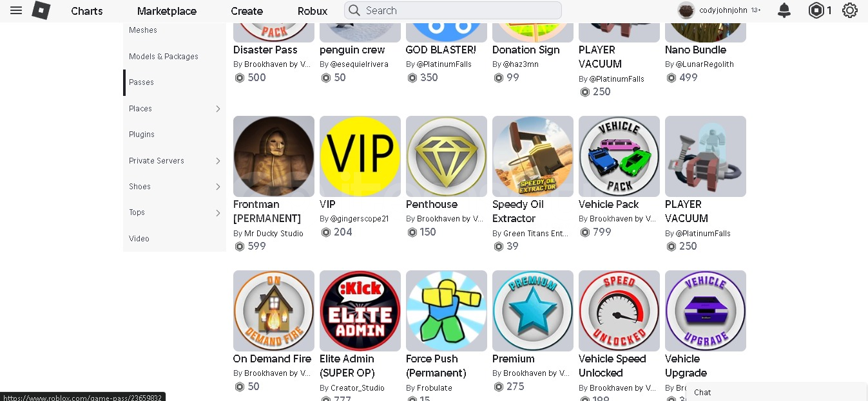Select Models & Packages in the sidebar
This screenshot has width=868, height=401.
click(164, 57)
